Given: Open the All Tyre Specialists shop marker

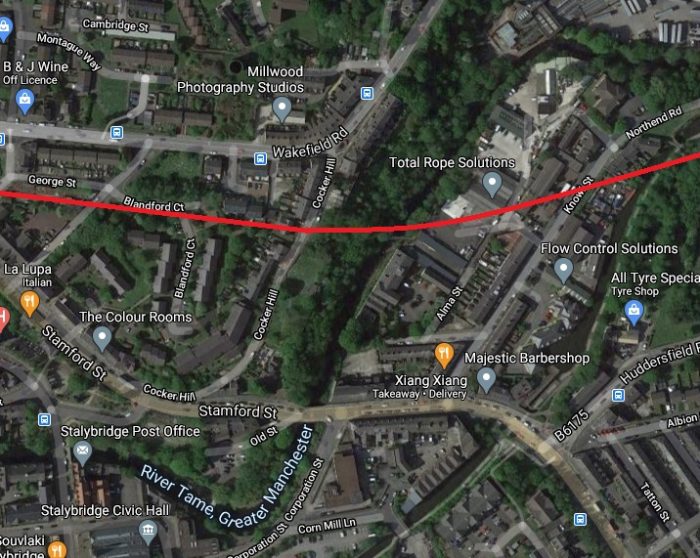Looking at the screenshot, I should (x=634, y=312).
